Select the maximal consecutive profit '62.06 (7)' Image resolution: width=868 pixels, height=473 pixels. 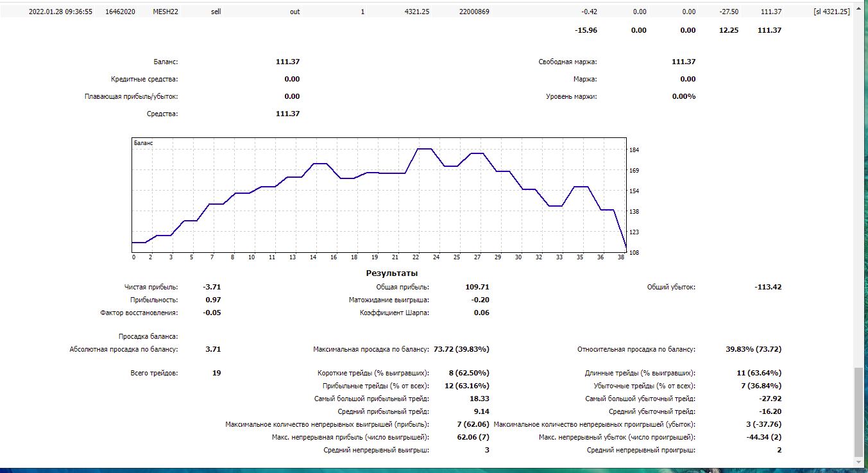click(473, 437)
